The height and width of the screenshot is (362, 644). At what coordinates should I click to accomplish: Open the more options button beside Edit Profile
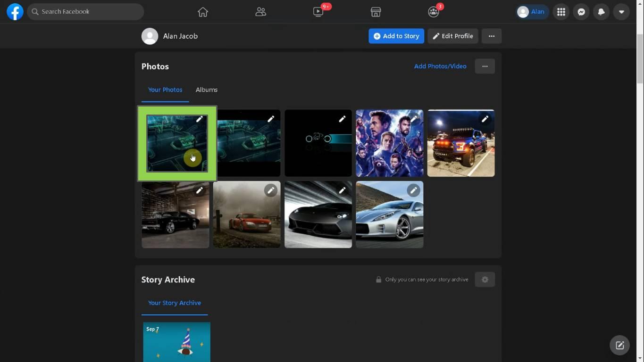[492, 36]
